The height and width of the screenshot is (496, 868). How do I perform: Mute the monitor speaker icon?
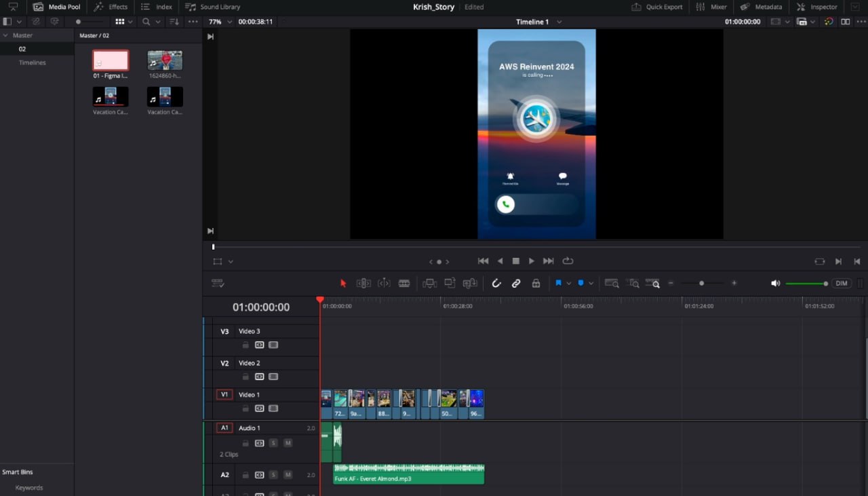776,283
